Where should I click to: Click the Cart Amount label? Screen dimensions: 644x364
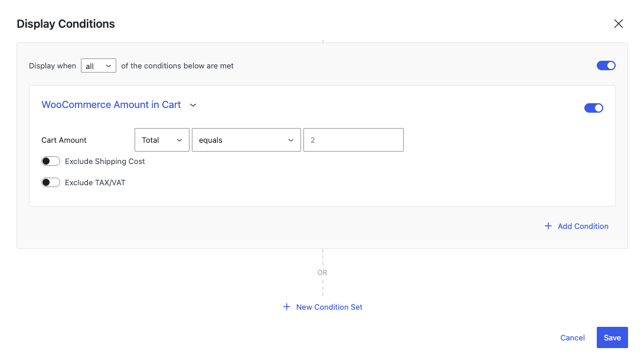64,140
